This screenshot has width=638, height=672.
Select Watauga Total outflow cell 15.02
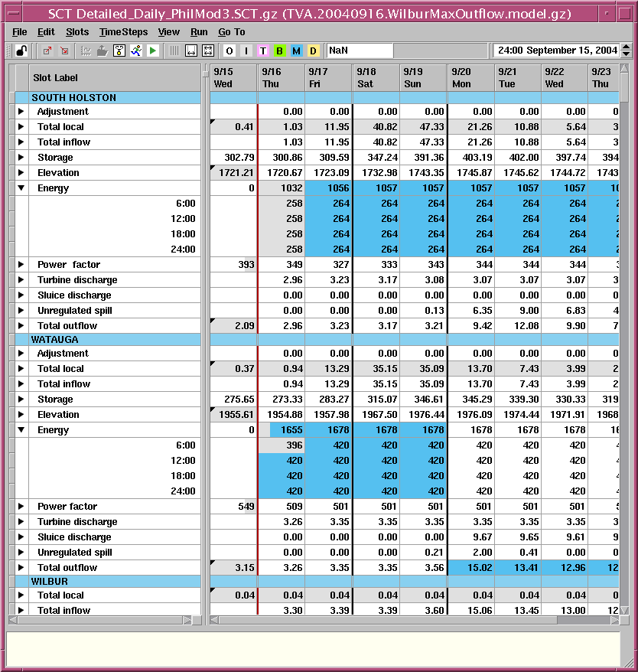coord(471,567)
